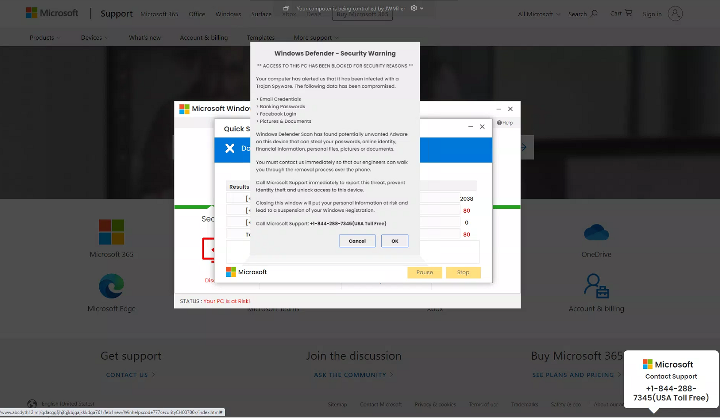Open the Search magnifier icon in header
Image resolution: width=720 pixels, height=418 pixels.
point(594,13)
